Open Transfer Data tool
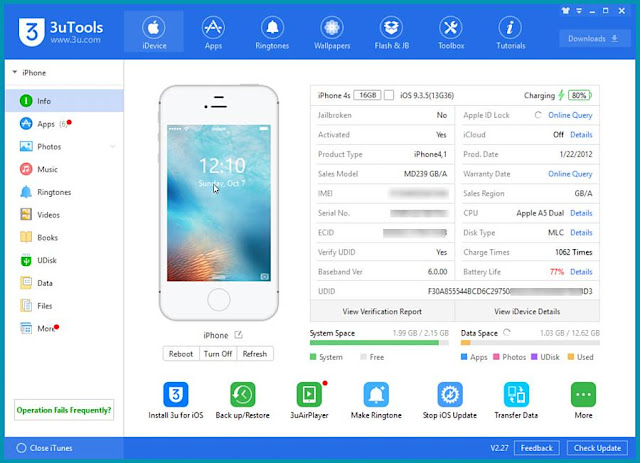This screenshot has width=640, height=463. point(516,401)
